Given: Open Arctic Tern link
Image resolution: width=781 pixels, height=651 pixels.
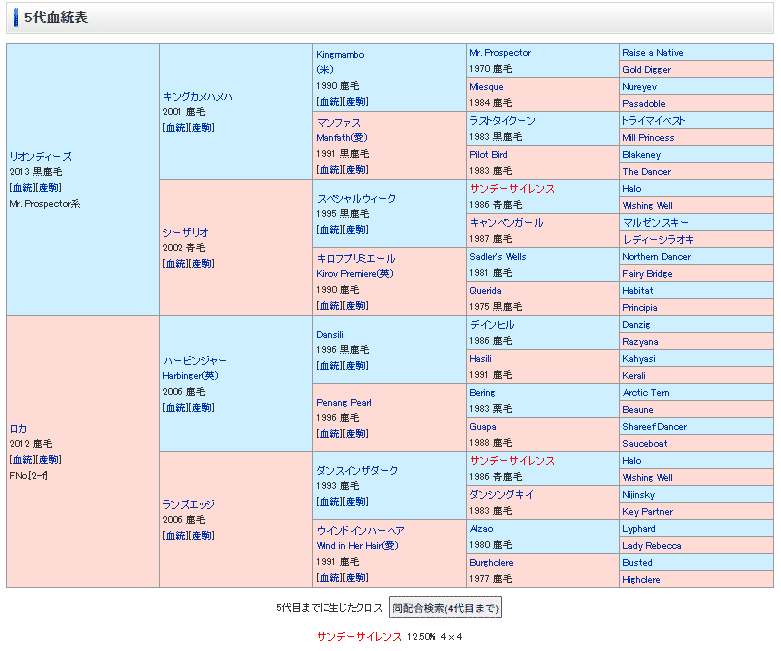Looking at the screenshot, I should [646, 392].
